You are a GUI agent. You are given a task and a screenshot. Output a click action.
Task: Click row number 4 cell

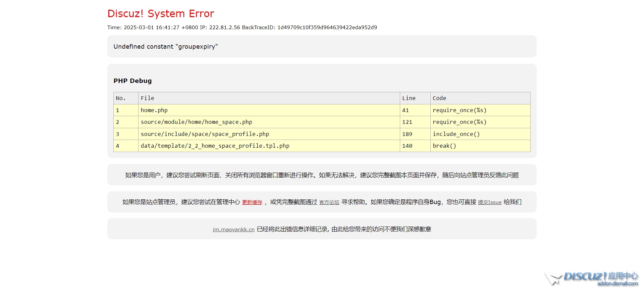(x=126, y=146)
